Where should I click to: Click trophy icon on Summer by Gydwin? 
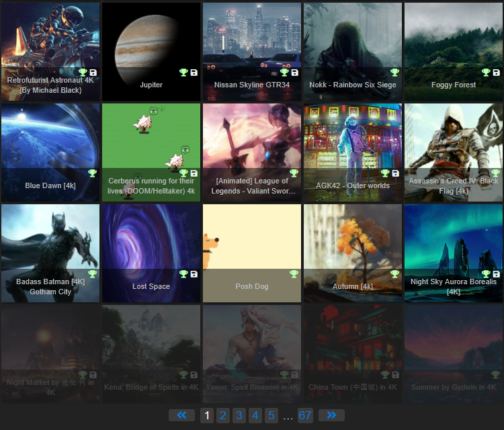pos(496,375)
